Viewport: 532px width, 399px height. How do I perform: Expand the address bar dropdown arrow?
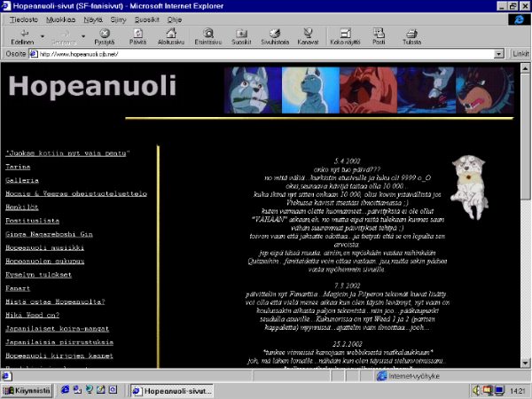click(500, 54)
